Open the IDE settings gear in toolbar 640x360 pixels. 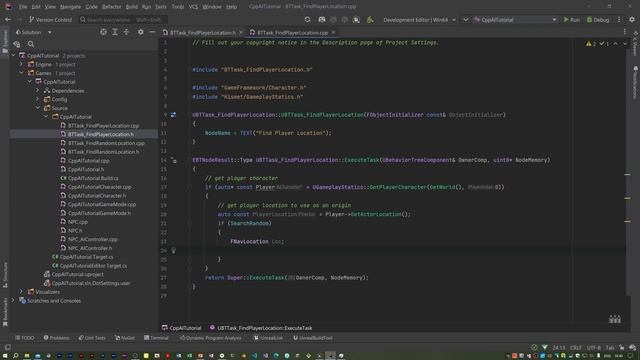(x=632, y=20)
